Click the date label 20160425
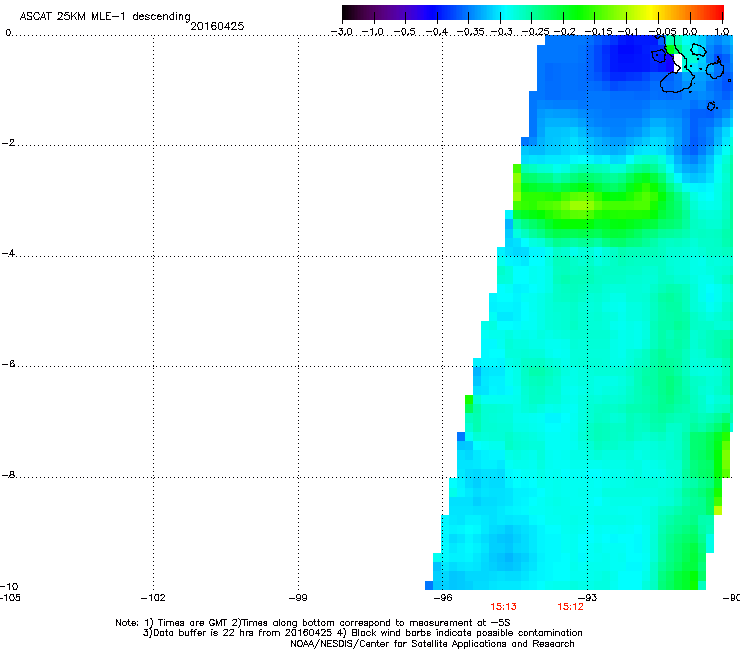740x650 pixels. coord(217,26)
